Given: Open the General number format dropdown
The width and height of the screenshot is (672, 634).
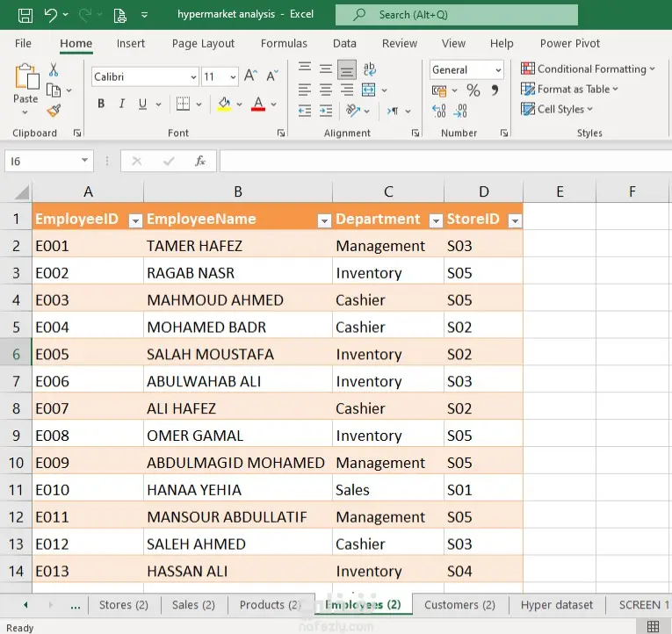Looking at the screenshot, I should click(498, 70).
